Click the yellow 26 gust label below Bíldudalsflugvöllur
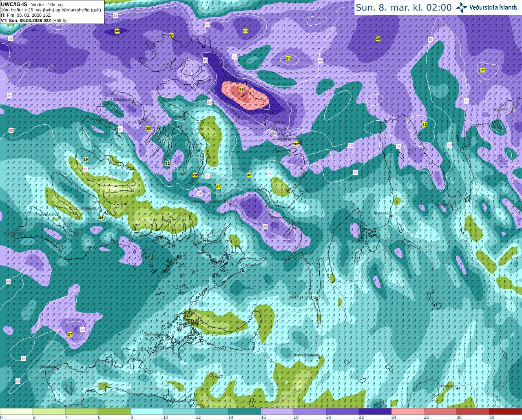 coord(101,218)
